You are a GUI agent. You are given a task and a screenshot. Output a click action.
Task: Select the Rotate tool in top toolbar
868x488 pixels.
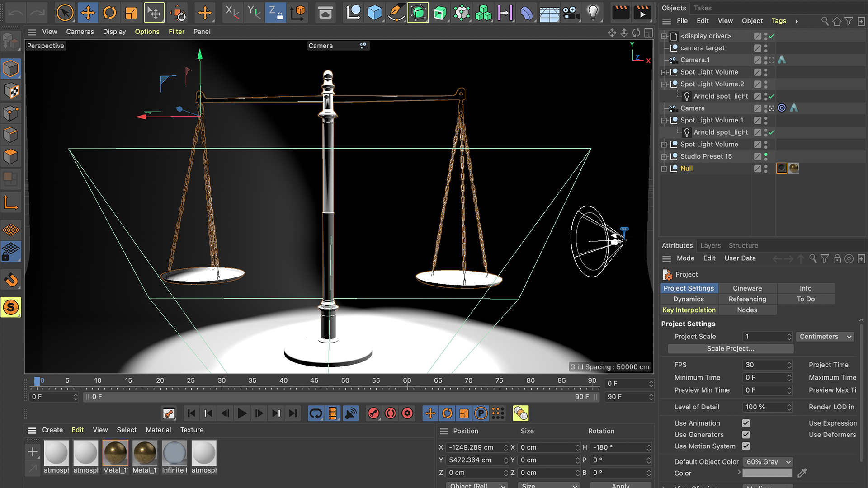click(109, 13)
